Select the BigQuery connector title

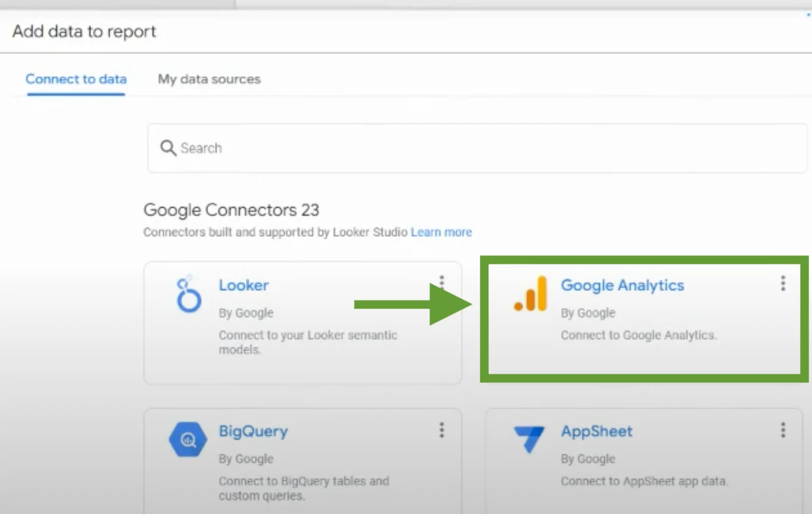pos(253,431)
